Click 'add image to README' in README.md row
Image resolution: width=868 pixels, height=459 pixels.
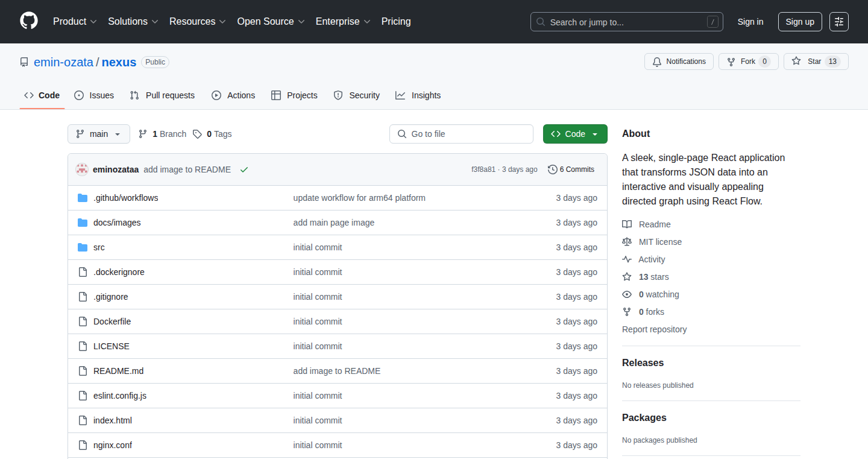[x=337, y=371]
